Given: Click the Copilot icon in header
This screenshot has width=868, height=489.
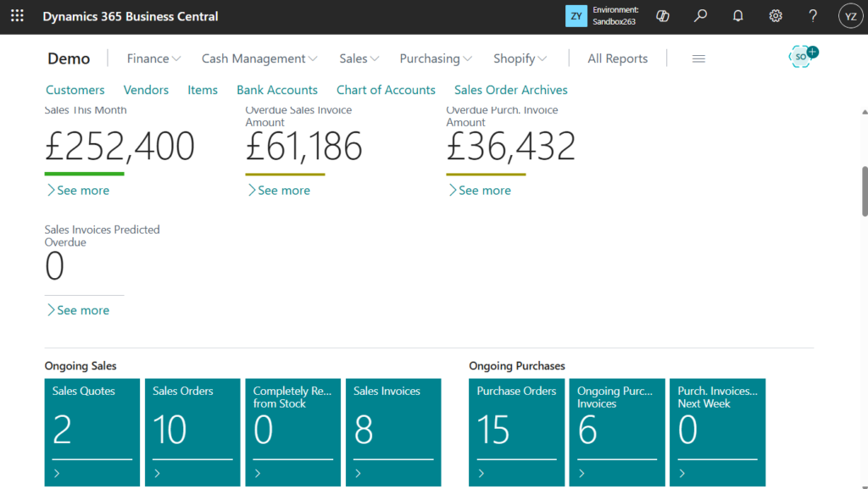Looking at the screenshot, I should pyautogui.click(x=663, y=16).
